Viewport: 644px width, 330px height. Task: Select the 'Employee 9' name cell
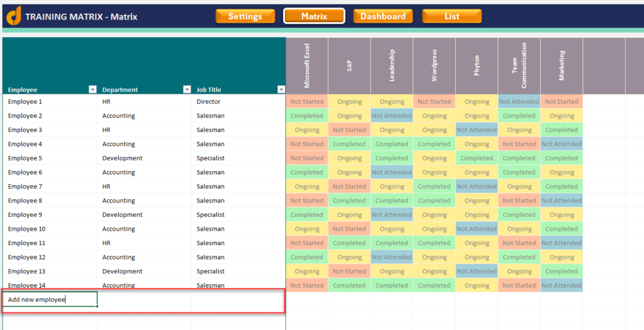(x=50, y=215)
